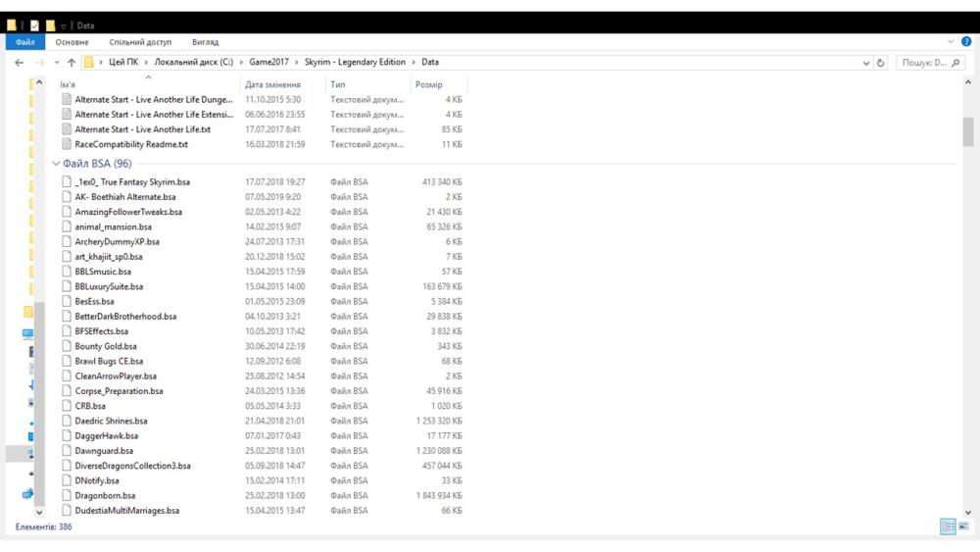Select file ArcheryDummyXP.bsa

tap(117, 242)
